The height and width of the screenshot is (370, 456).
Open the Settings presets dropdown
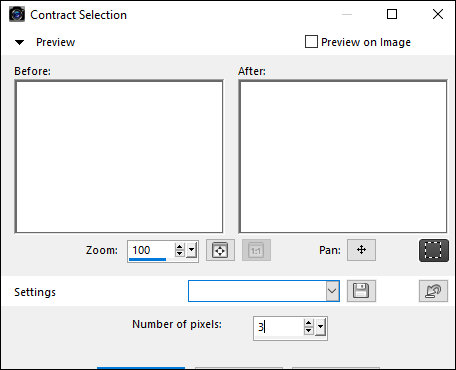(332, 291)
